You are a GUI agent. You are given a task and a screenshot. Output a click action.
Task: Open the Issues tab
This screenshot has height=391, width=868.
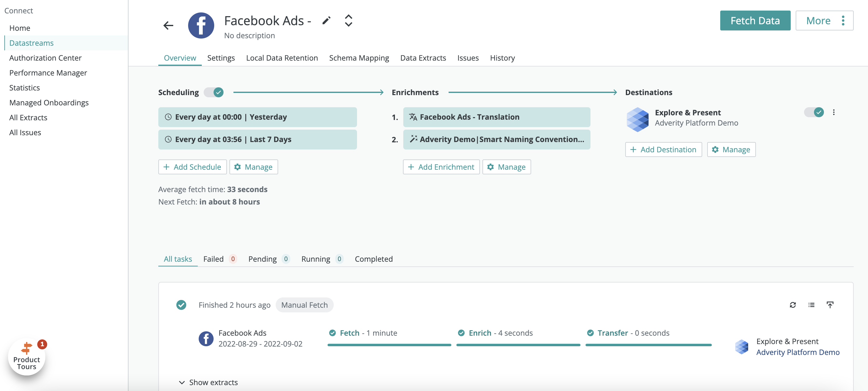(x=468, y=58)
